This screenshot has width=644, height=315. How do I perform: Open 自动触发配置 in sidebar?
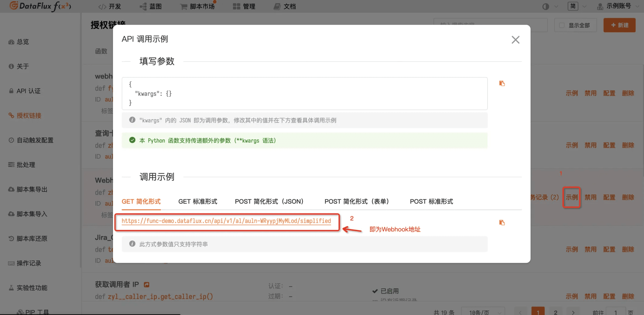[31, 140]
